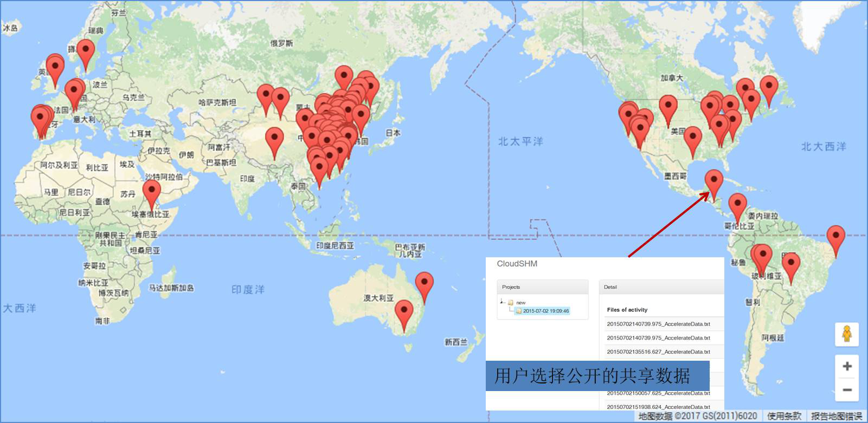Open file 20150702151938.624_AccelerateData.txt
Image resolution: width=868 pixels, height=423 pixels.
tap(658, 407)
